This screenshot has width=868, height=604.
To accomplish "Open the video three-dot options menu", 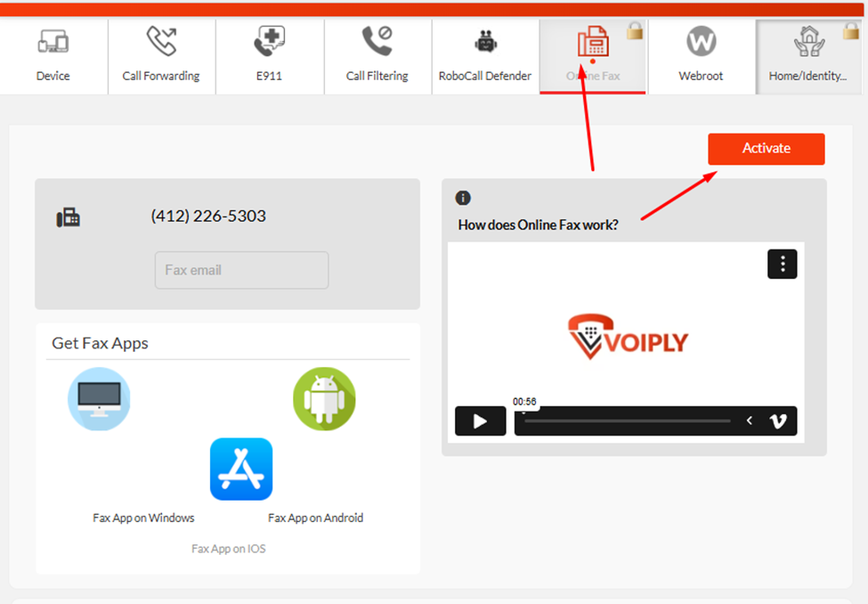I will pos(783,264).
